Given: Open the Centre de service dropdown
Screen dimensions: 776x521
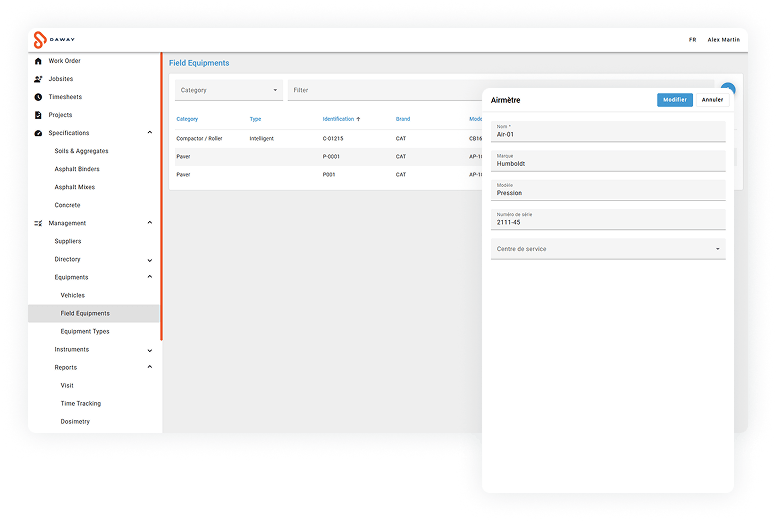Looking at the screenshot, I should click(x=607, y=249).
